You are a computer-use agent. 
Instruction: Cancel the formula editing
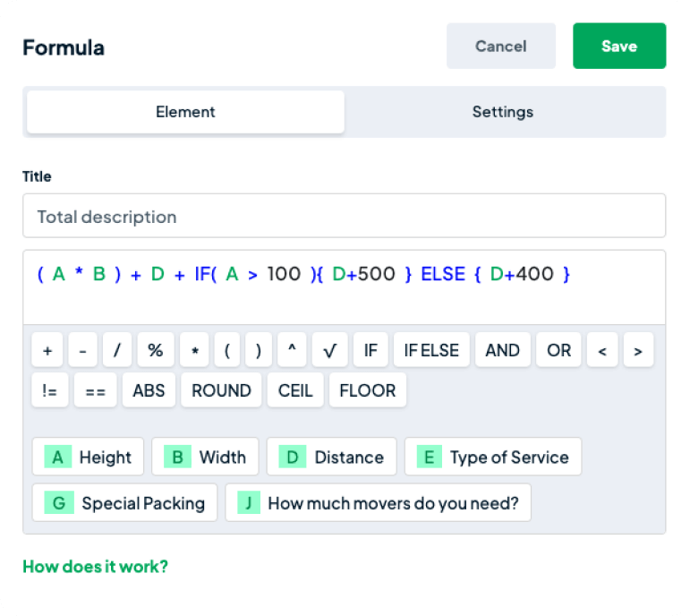coord(501,46)
